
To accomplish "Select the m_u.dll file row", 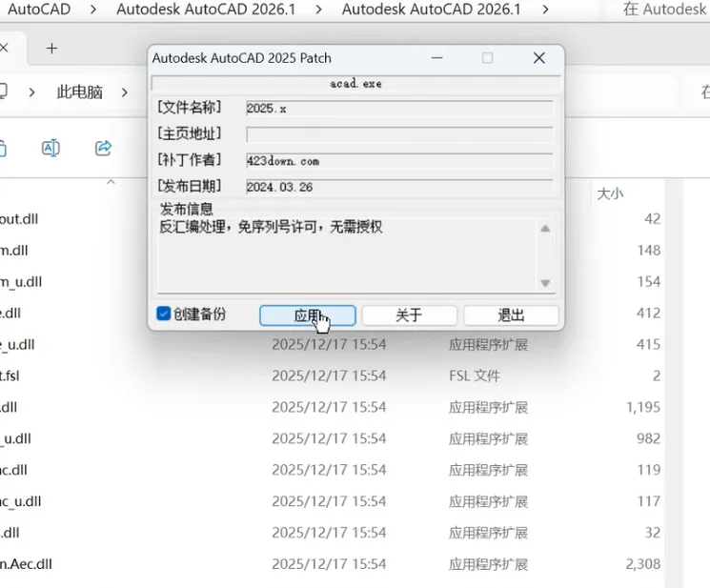I will 21,281.
